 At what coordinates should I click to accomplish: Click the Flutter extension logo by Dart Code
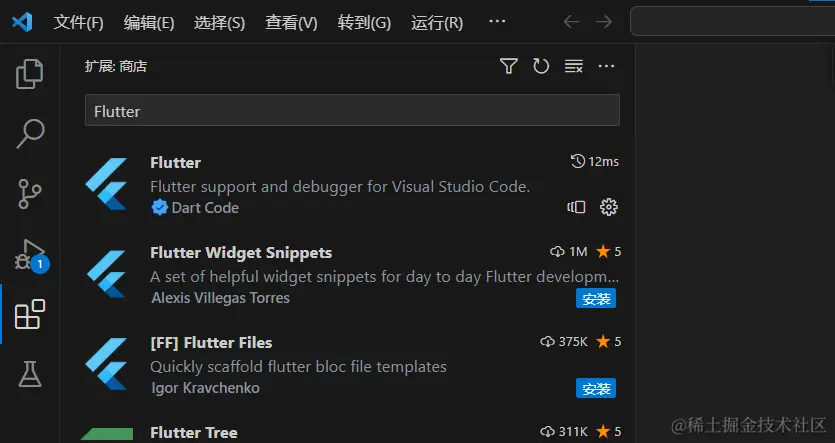coord(107,184)
